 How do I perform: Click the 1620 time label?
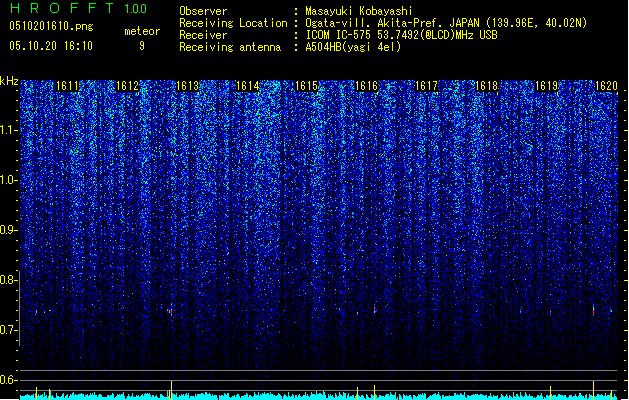pyautogui.click(x=606, y=86)
